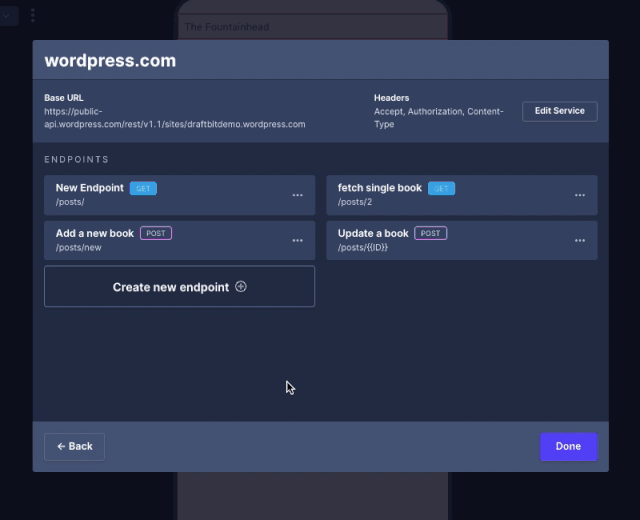Click the Create new endpoint button

coord(180,287)
